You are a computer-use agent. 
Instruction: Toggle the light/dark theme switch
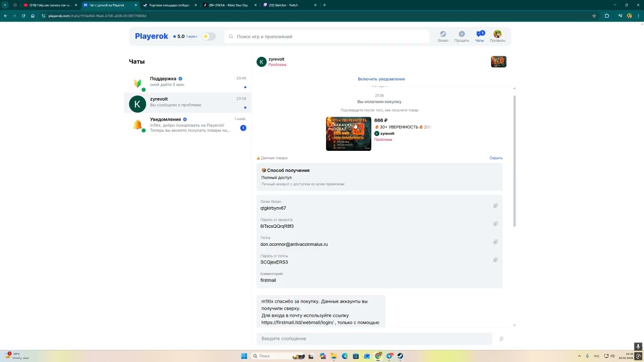pos(208,37)
